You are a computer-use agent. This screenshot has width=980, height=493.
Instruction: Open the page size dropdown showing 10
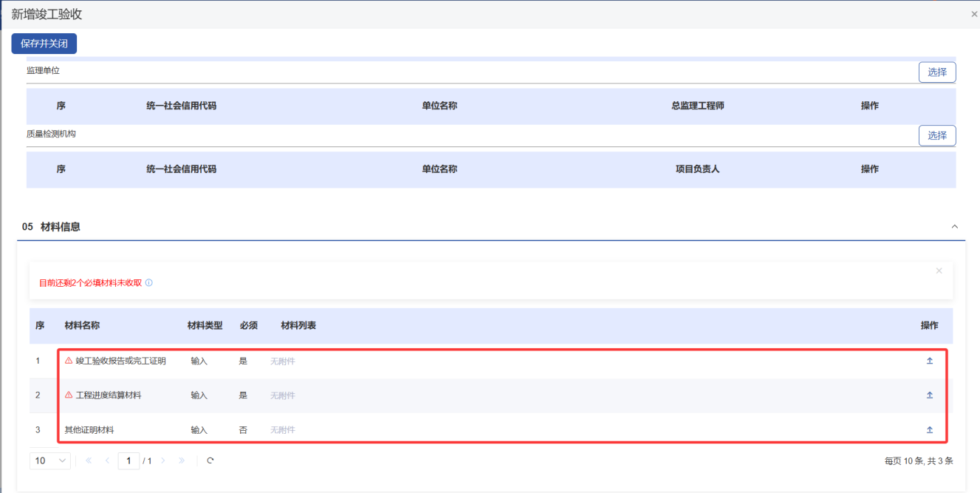click(50, 460)
